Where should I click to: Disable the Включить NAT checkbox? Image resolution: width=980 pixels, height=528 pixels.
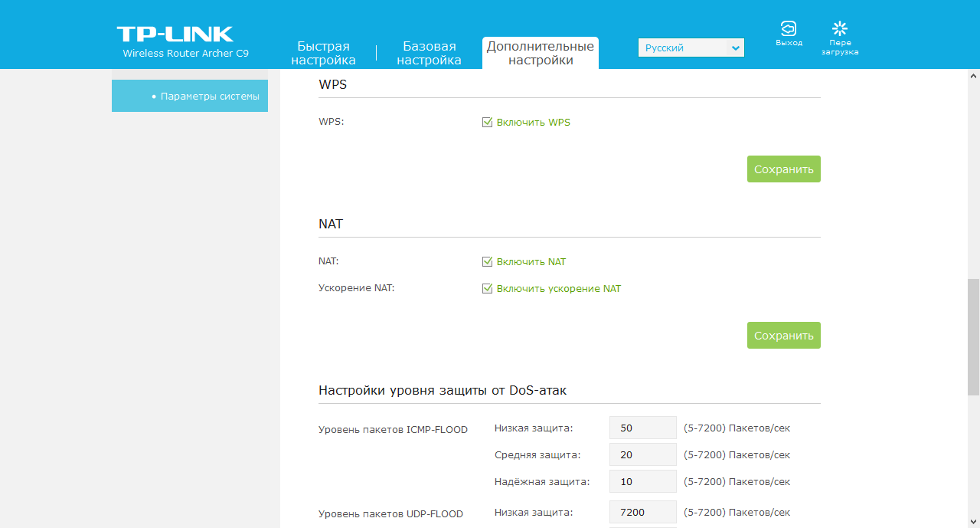tap(487, 261)
